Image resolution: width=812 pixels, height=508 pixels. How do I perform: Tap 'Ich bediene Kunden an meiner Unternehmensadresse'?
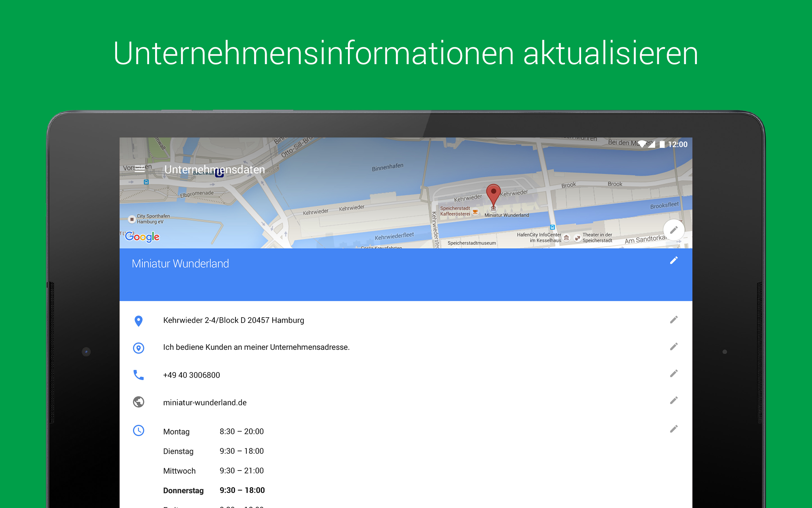pos(256,347)
